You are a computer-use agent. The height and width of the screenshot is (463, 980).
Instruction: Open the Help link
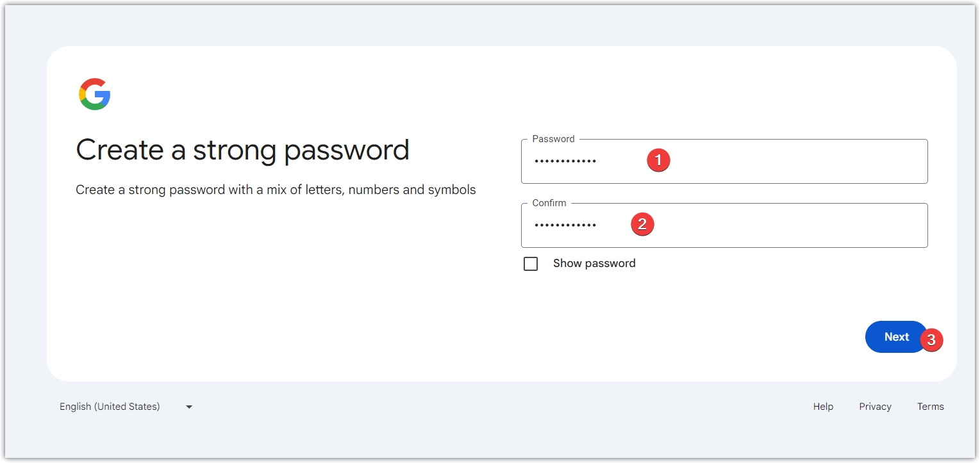coord(823,407)
